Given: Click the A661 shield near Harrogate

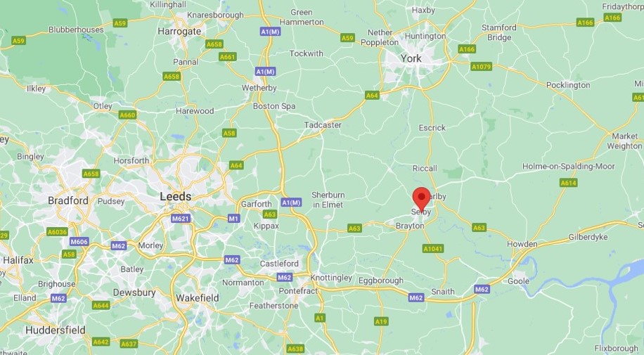Looking at the screenshot, I should coord(227,57).
